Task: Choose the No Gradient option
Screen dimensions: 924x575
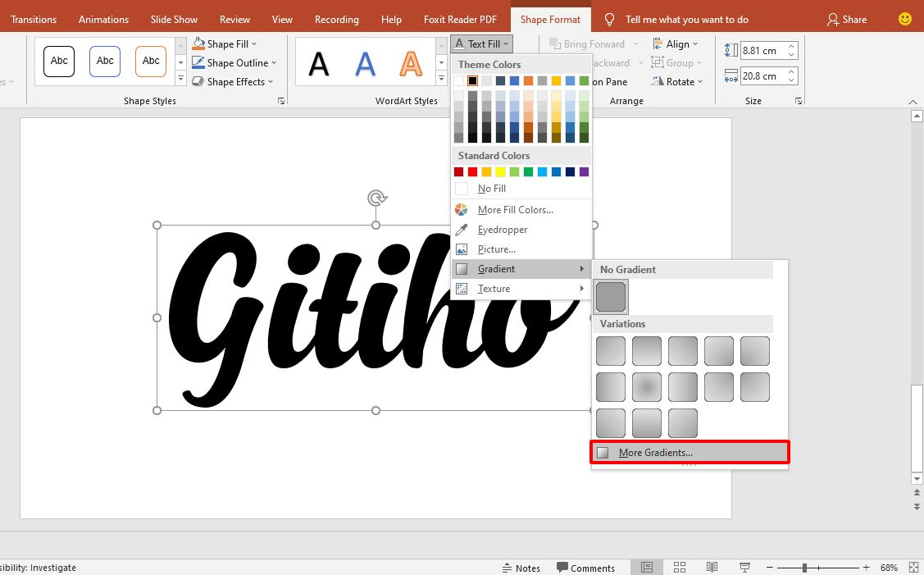Action: pos(611,297)
